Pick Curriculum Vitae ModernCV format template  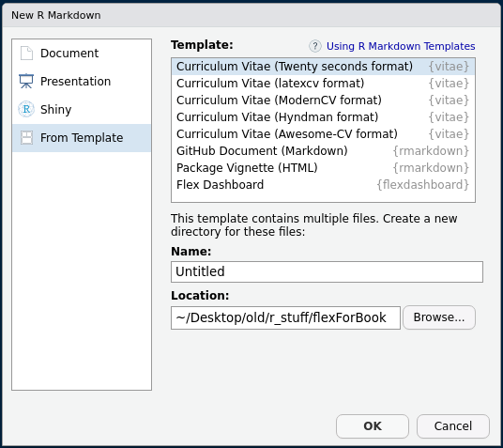[x=323, y=100]
